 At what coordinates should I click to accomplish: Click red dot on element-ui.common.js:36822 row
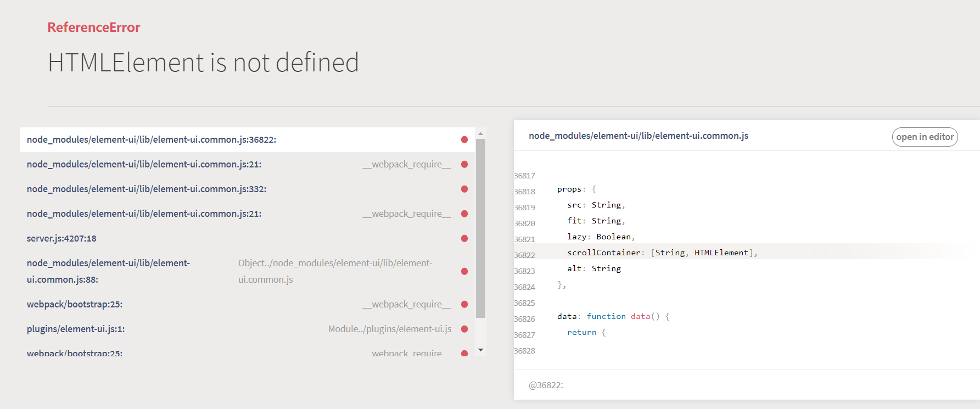[464, 139]
